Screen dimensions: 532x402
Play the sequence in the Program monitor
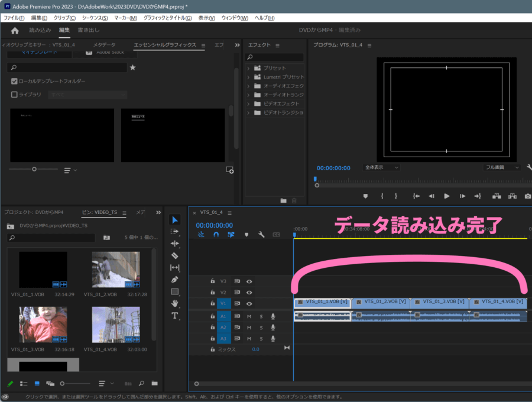click(x=446, y=196)
